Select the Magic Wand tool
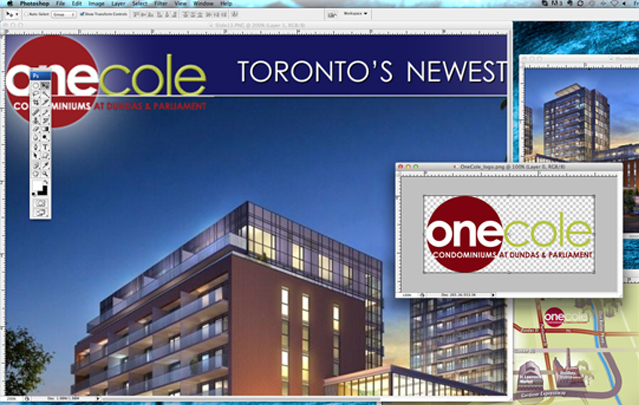 45,94
